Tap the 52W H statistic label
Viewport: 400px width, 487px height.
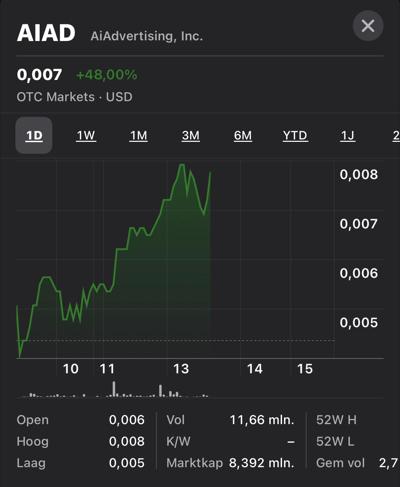click(x=336, y=420)
